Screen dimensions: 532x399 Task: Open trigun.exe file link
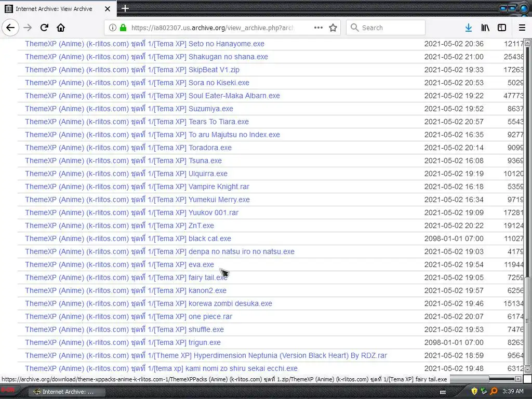point(123,342)
